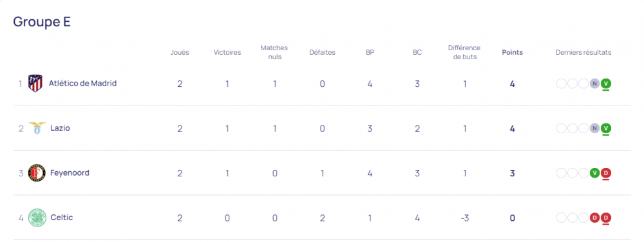
Task: Select Lazio's green V win badge
Action: pos(606,128)
